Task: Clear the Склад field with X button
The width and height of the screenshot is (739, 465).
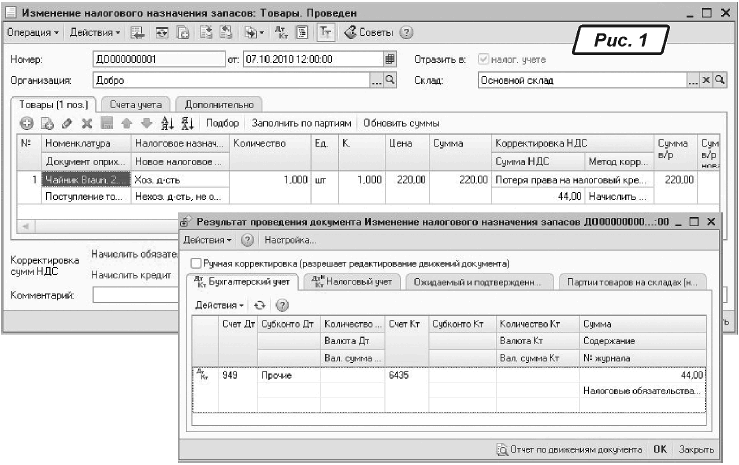Action: click(x=706, y=79)
